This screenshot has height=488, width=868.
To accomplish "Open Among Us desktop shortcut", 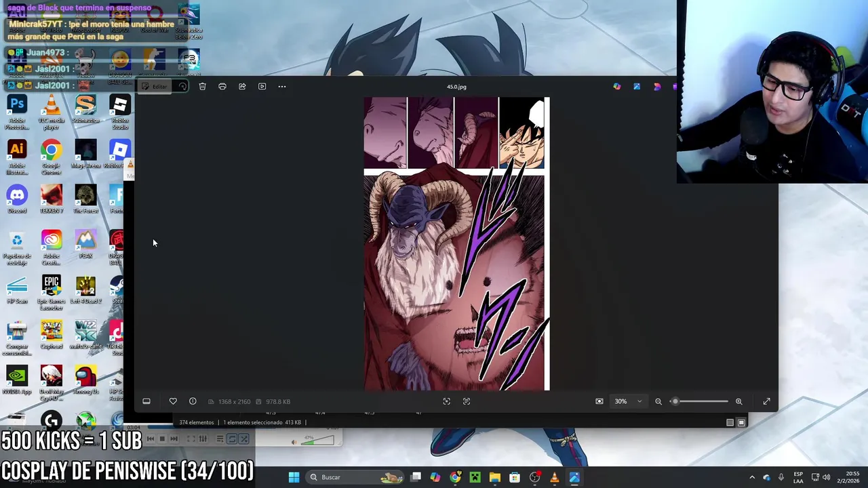I will click(85, 381).
